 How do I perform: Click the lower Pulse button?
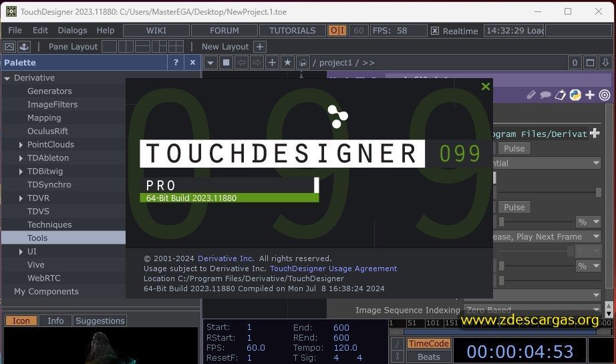coord(514,207)
